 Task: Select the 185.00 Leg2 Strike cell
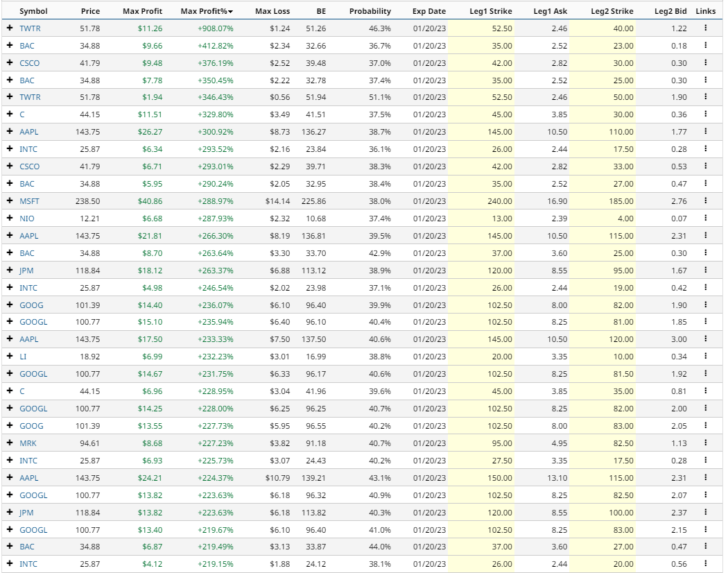click(x=621, y=201)
